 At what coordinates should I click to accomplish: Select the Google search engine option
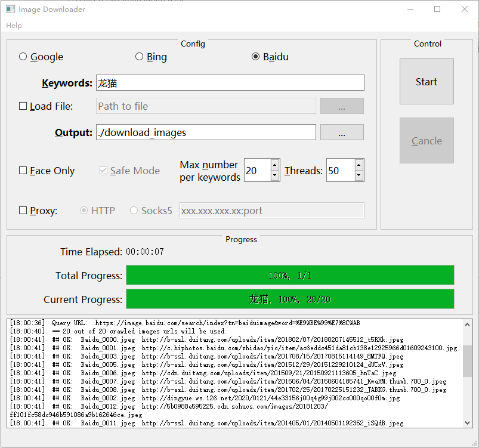pos(41,57)
